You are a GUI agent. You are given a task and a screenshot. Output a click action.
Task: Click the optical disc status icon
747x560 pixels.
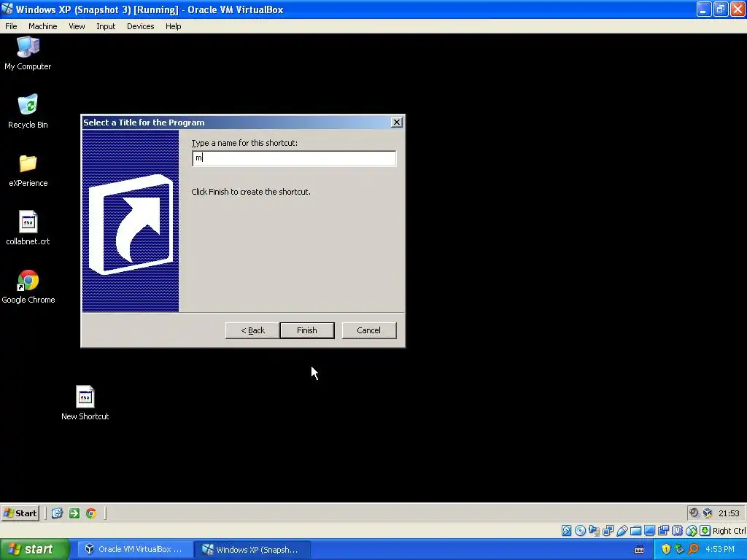[x=580, y=531]
